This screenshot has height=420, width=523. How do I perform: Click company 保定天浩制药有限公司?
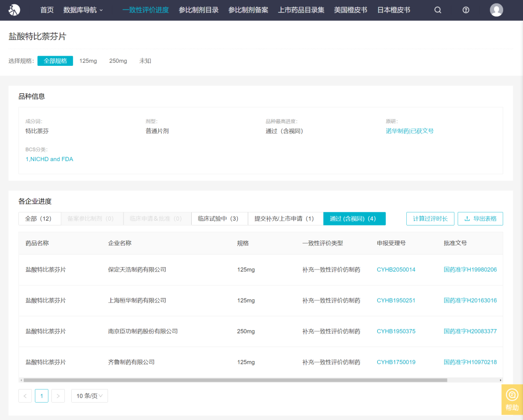(x=137, y=270)
